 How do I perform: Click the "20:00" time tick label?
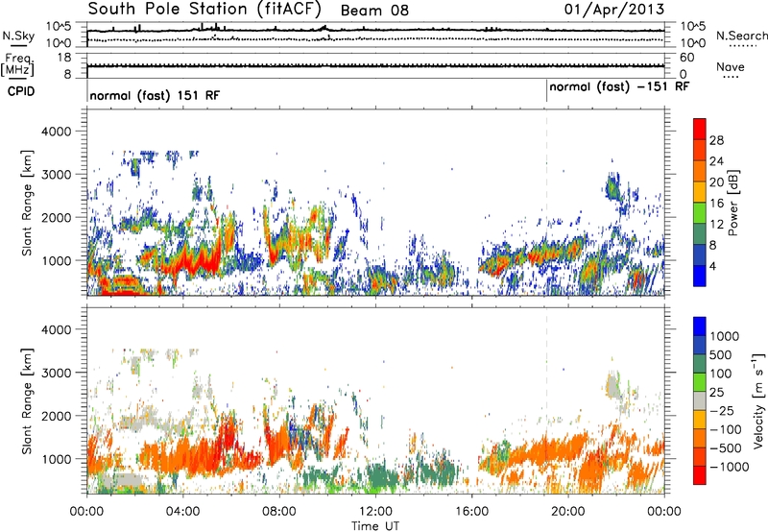click(567, 512)
